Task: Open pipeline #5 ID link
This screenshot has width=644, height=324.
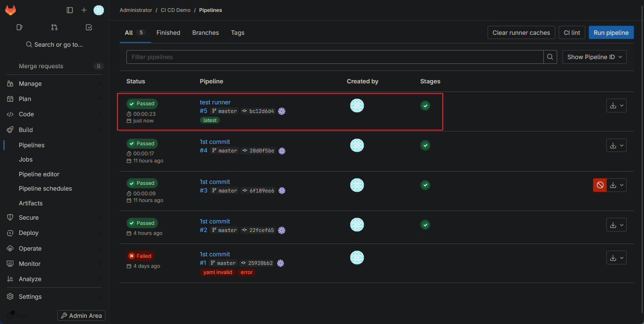Action: [x=204, y=111]
